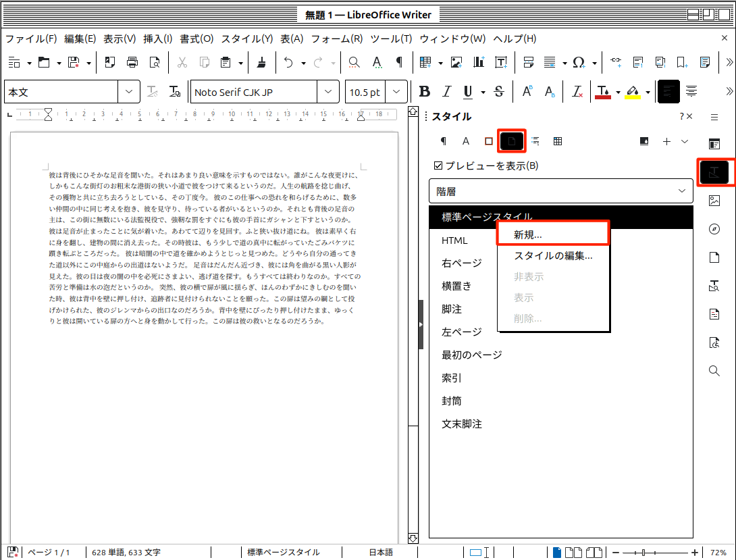The width and height of the screenshot is (736, 560).
Task: Click the Open file folder icon
Action: point(44,62)
